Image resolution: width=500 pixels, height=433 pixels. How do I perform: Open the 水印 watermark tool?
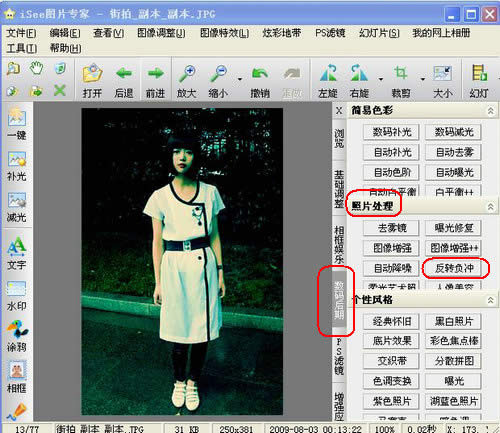pos(17,296)
